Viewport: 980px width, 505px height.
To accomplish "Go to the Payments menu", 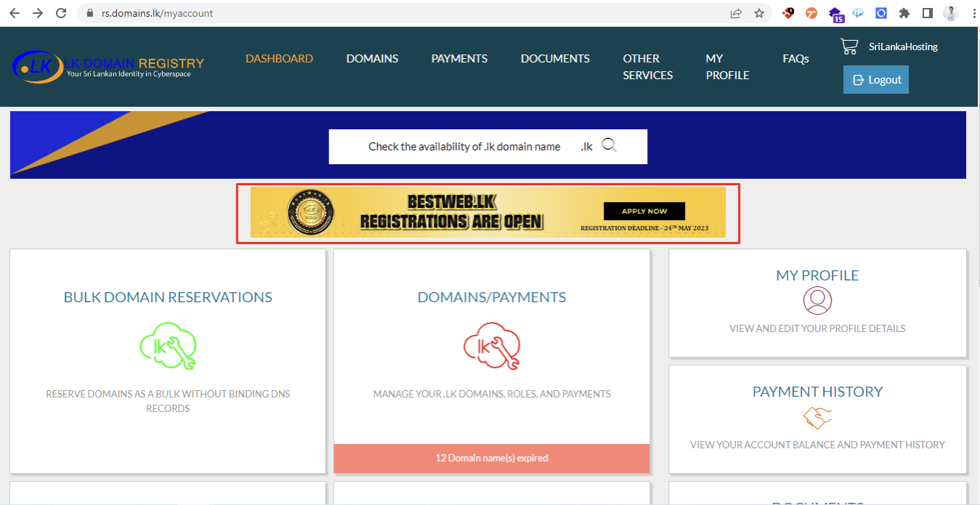I will click(x=459, y=59).
